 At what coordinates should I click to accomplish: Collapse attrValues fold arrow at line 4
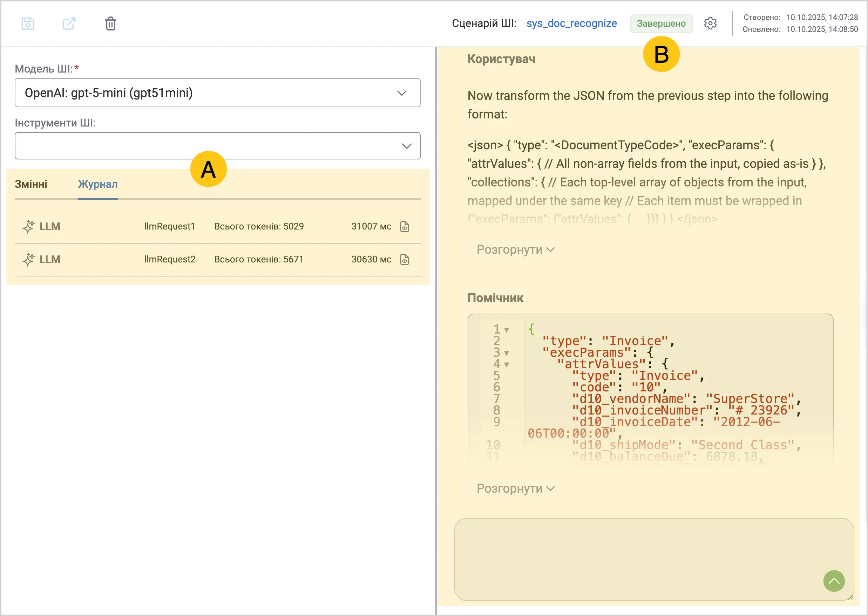pyautogui.click(x=506, y=365)
